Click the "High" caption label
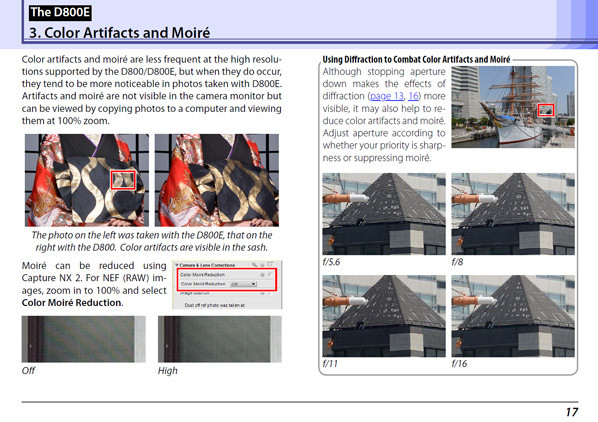 point(168,371)
